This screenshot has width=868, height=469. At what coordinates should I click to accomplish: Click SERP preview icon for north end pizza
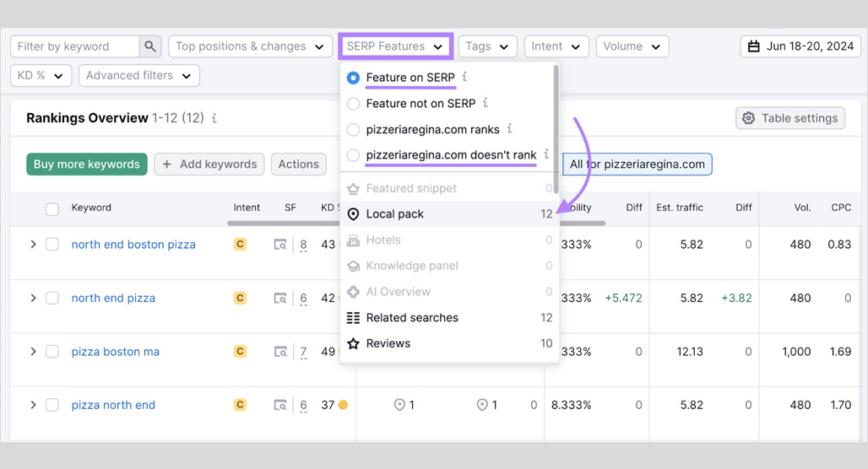pyautogui.click(x=280, y=298)
